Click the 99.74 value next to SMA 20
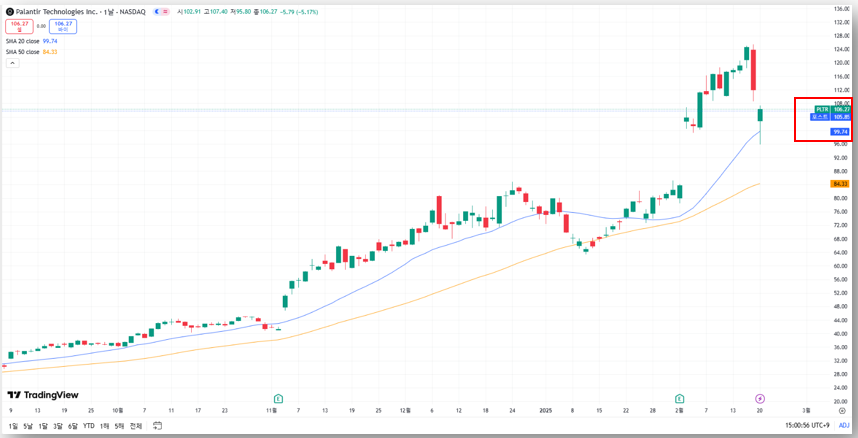The image size is (858, 438). click(x=50, y=41)
